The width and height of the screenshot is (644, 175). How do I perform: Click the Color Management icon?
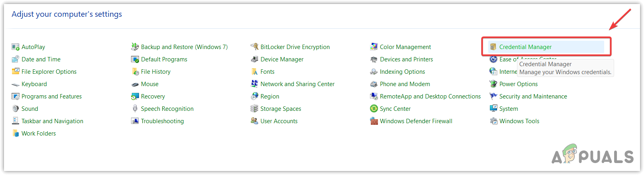pyautogui.click(x=374, y=47)
